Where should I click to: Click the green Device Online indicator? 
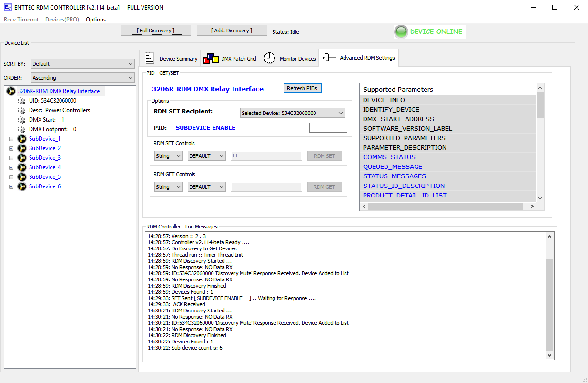(x=401, y=32)
